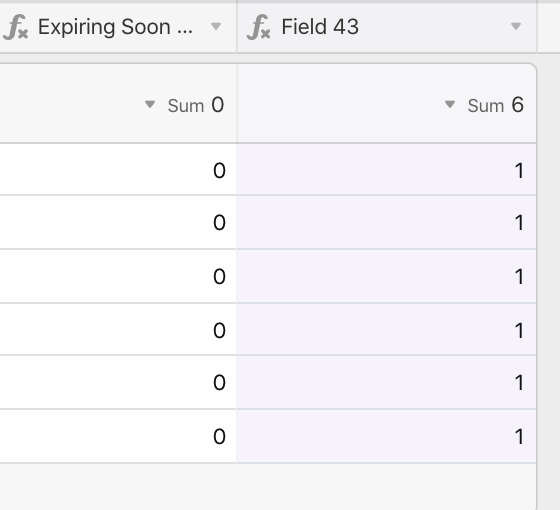560x510 pixels.
Task: Select the Expiring Soon column header
Action: 118,28
